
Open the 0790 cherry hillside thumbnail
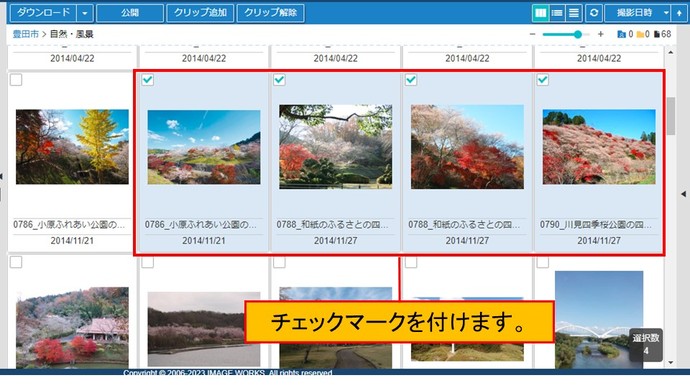(x=599, y=147)
